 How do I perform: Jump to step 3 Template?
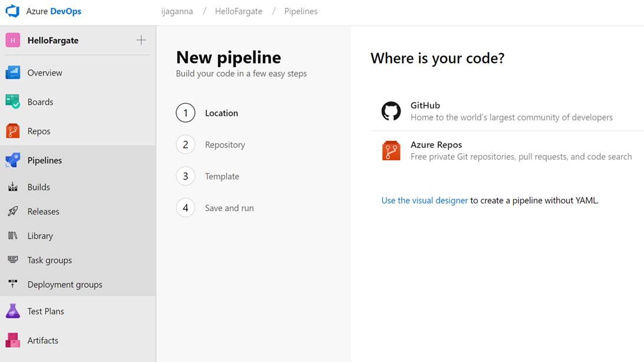[222, 176]
